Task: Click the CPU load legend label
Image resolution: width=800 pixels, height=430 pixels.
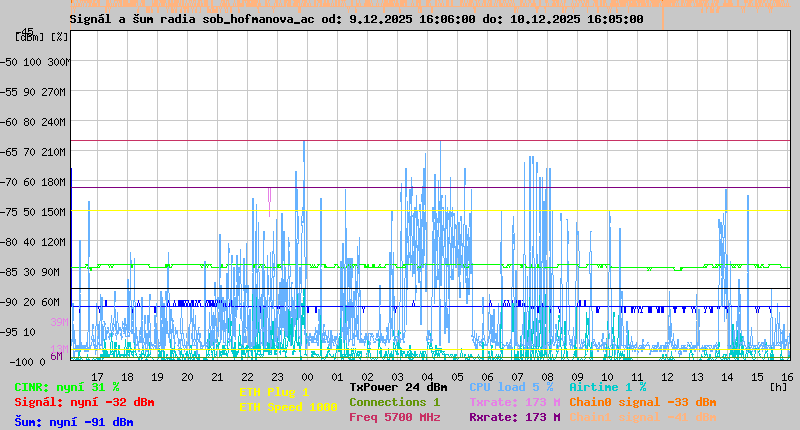Action: (510, 387)
